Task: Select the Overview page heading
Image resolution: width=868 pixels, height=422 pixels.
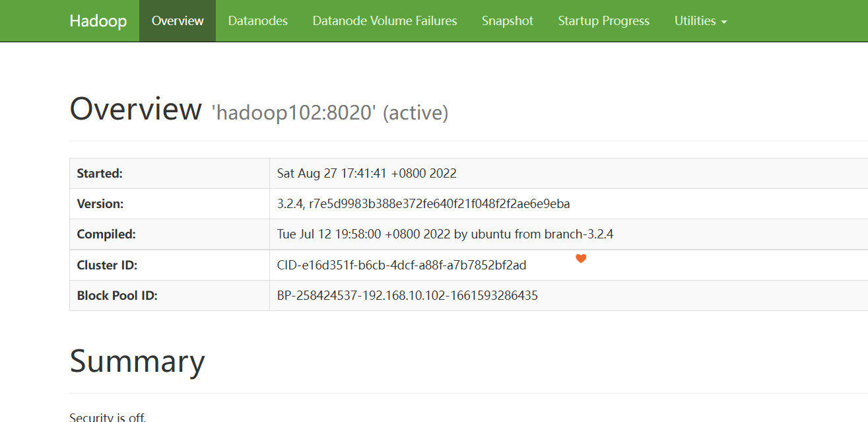Action: tap(135, 109)
